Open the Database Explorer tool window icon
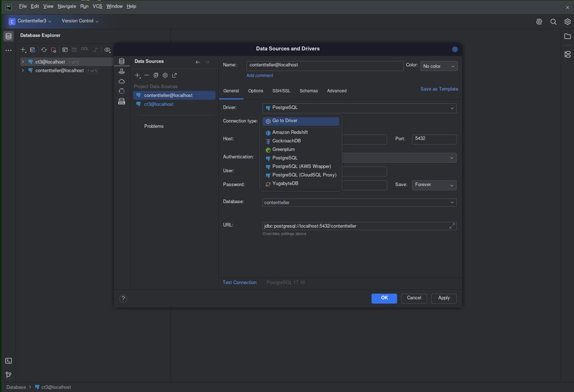 pos(9,36)
